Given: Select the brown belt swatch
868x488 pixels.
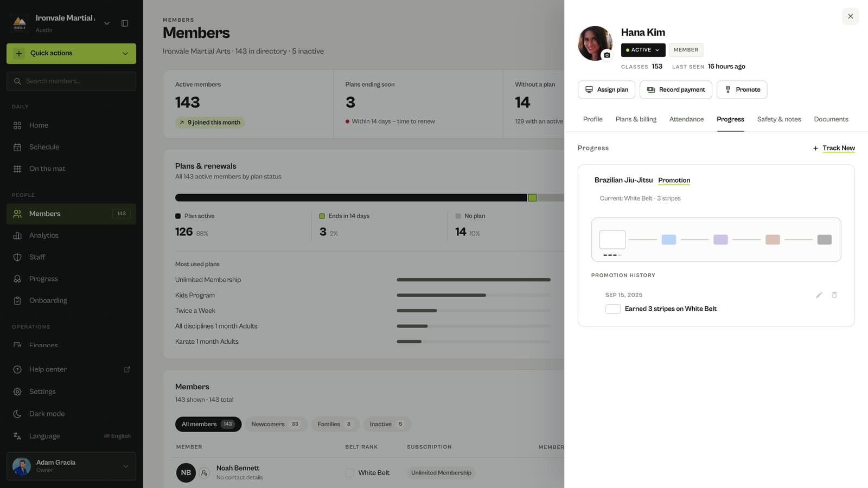Looking at the screenshot, I should (x=773, y=240).
